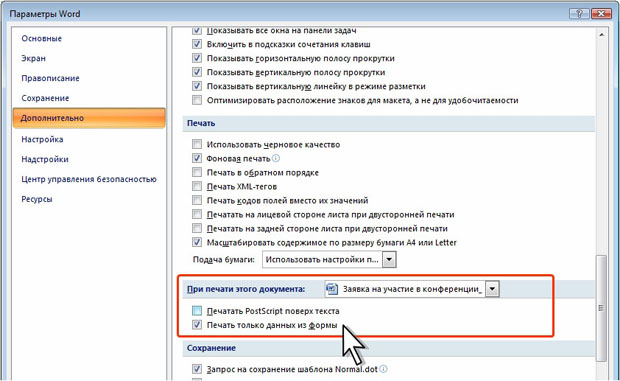Toggle Запрос на сохранение шаблона Normal.dot
Image resolution: width=620 pixels, height=381 pixels.
pyautogui.click(x=197, y=369)
